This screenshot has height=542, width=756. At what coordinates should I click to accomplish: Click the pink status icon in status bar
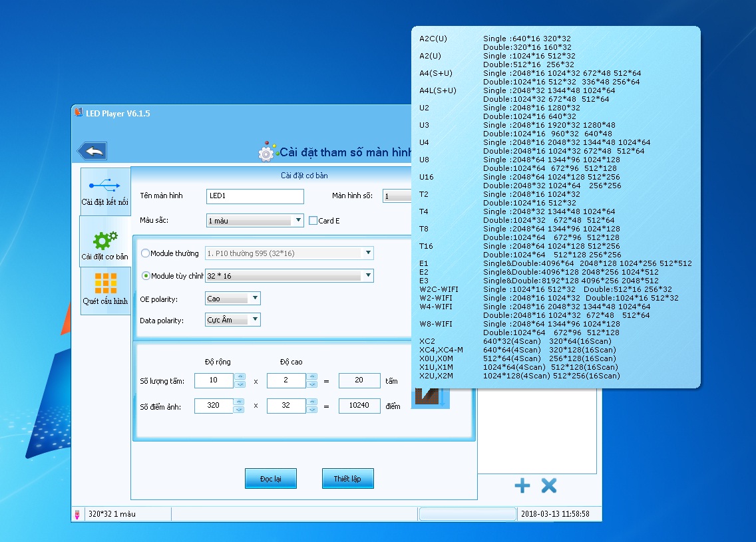(x=78, y=514)
